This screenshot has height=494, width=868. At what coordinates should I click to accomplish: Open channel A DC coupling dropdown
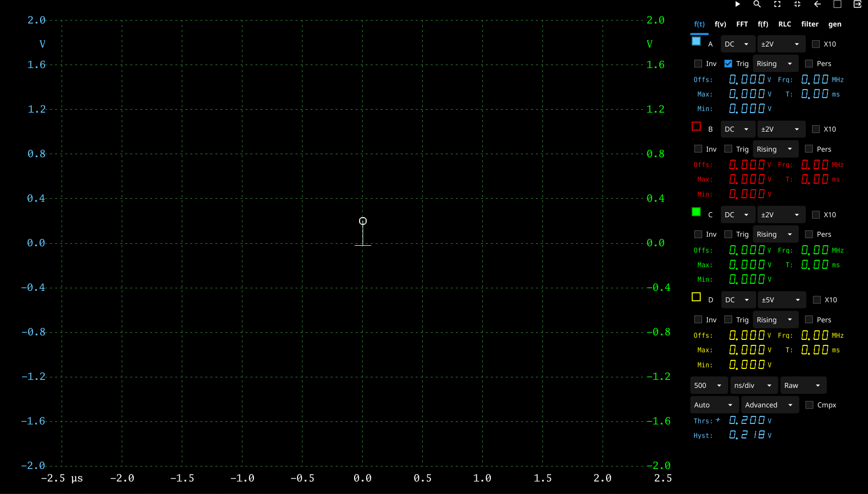tap(737, 44)
